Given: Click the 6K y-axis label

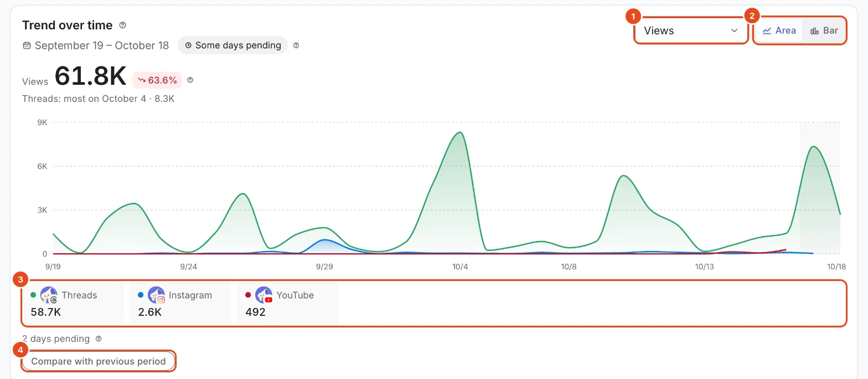Looking at the screenshot, I should pyautogui.click(x=42, y=166).
